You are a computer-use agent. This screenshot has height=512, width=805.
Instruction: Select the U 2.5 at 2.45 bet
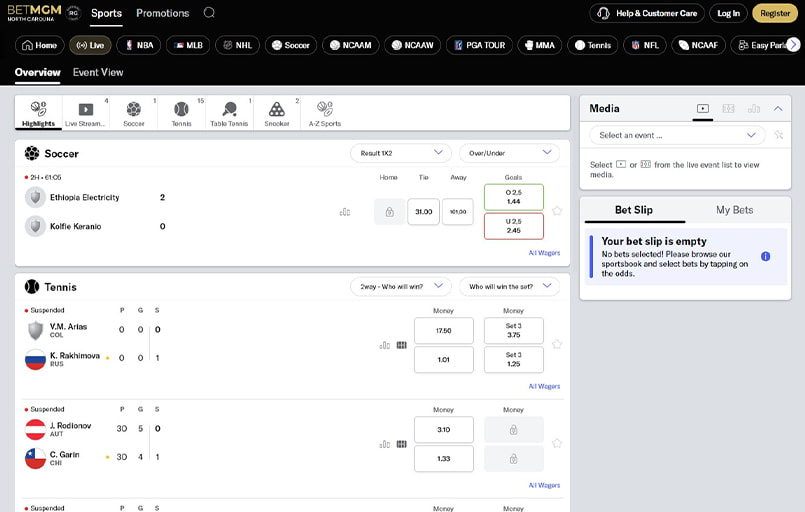513,226
